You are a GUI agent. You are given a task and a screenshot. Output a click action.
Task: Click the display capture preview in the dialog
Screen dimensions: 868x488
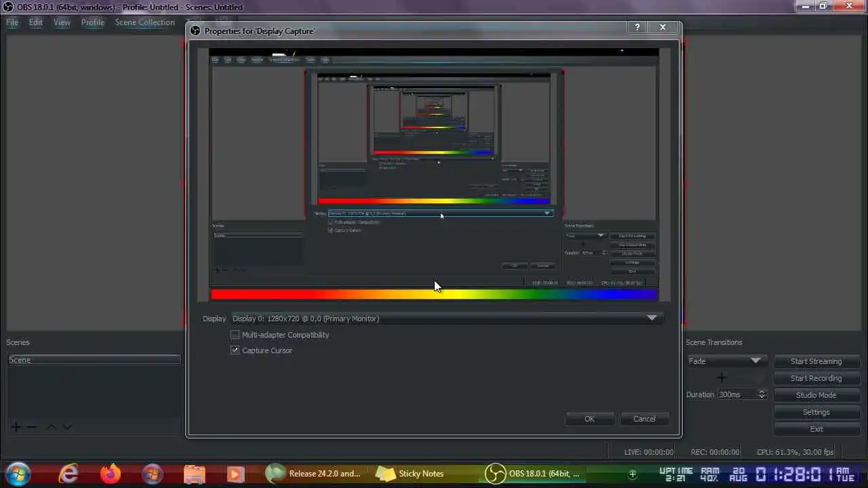[x=434, y=174]
